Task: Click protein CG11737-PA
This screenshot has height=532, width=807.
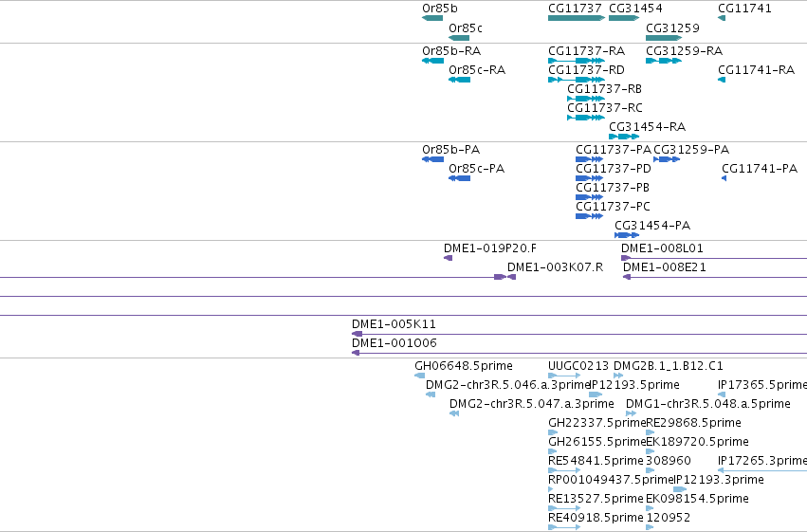Action: 589,159
